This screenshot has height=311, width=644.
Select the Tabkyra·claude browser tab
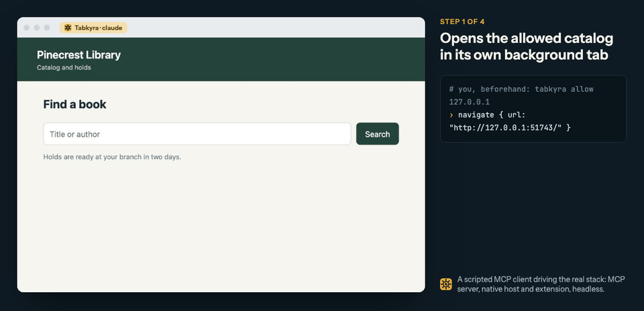point(93,27)
